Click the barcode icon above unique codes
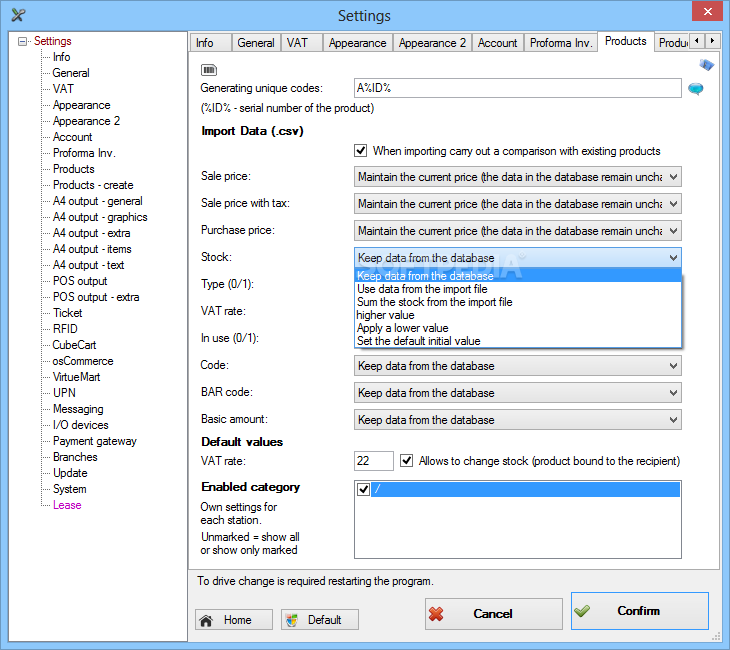This screenshot has width=730, height=650. (x=209, y=70)
